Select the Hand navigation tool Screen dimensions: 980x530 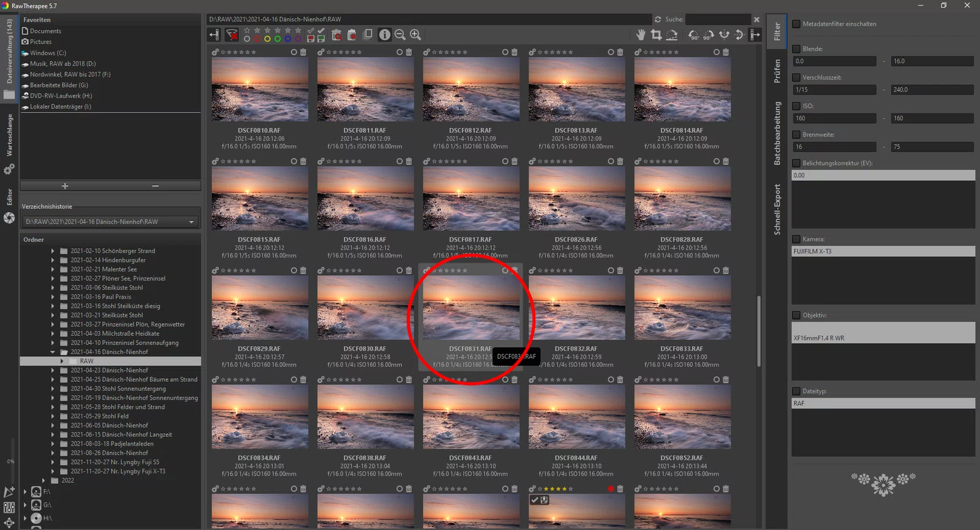tap(641, 35)
